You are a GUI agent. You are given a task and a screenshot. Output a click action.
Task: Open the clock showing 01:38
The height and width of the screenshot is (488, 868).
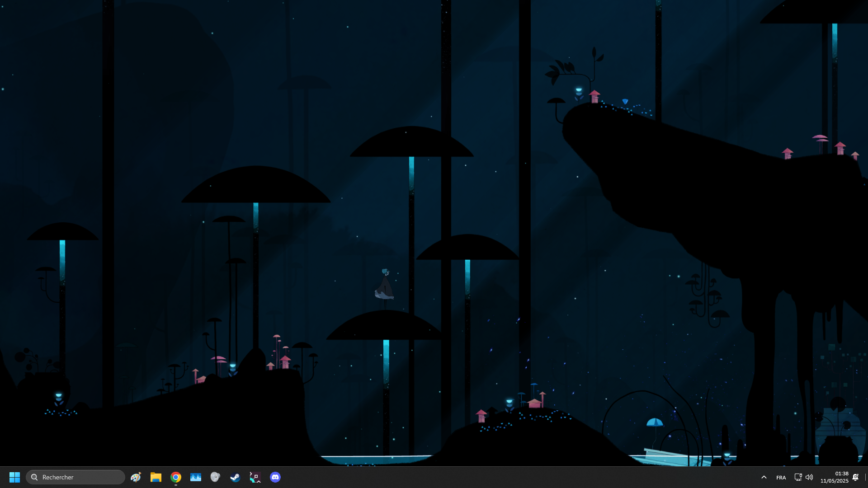pos(835,477)
